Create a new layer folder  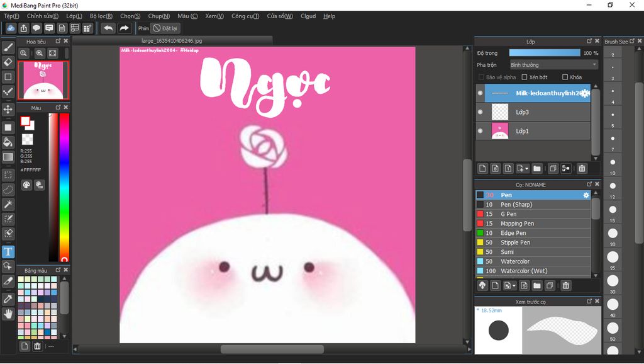537,168
